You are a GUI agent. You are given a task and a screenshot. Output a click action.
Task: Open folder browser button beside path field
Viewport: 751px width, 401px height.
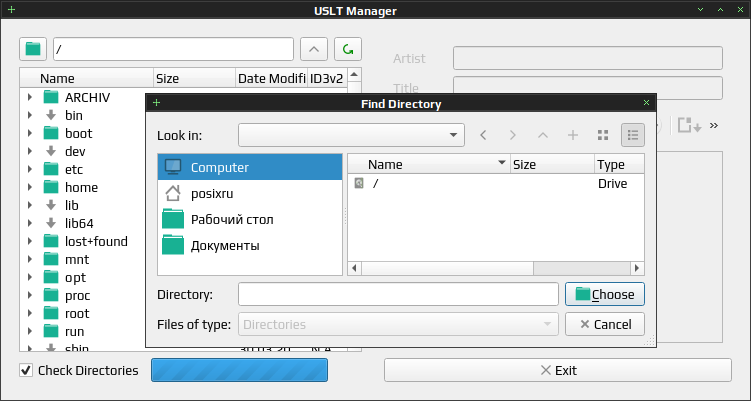click(x=33, y=49)
